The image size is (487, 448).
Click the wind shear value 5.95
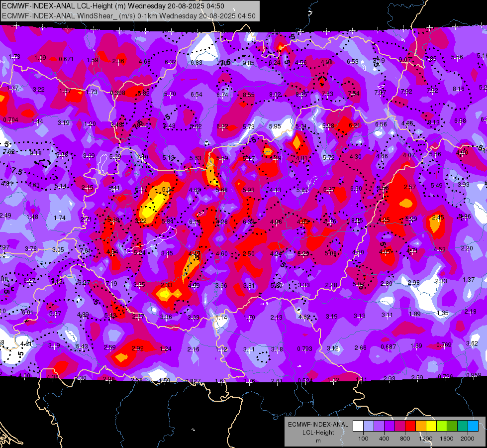click(275, 126)
